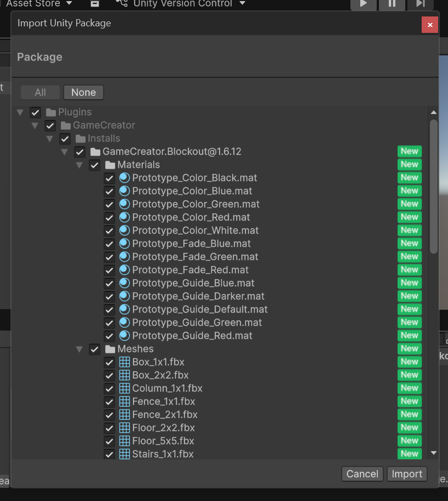Click the Prototype_Color_Black.mat material icon
This screenshot has height=501, width=448.
click(x=124, y=178)
